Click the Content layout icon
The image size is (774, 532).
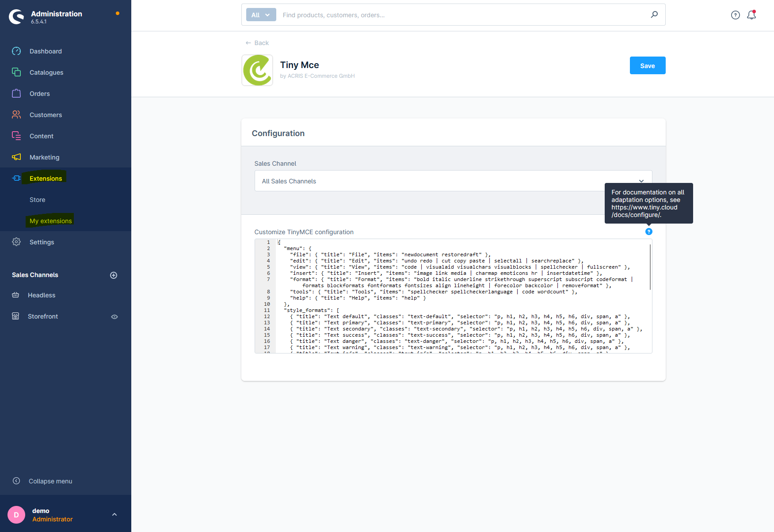(16, 136)
